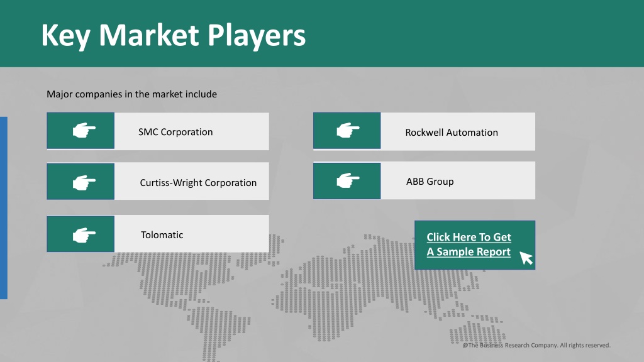Open the Click Here To Get A Sample Report link

point(469,244)
